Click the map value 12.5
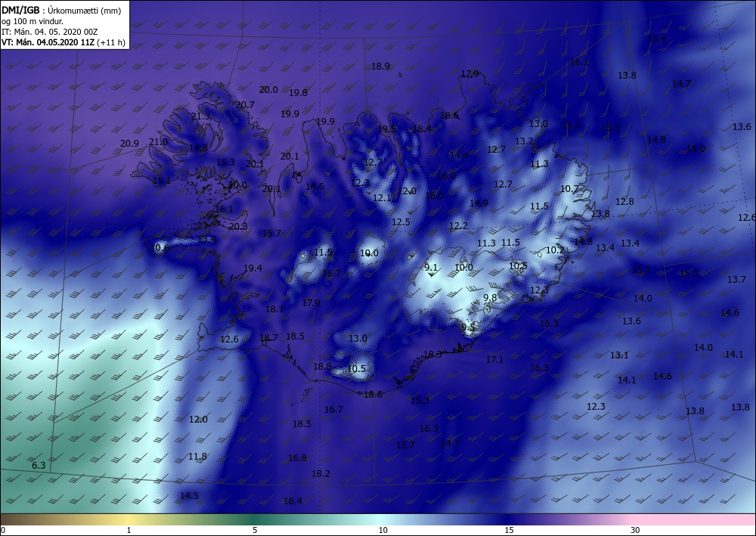This screenshot has height=536, width=756. [401, 222]
